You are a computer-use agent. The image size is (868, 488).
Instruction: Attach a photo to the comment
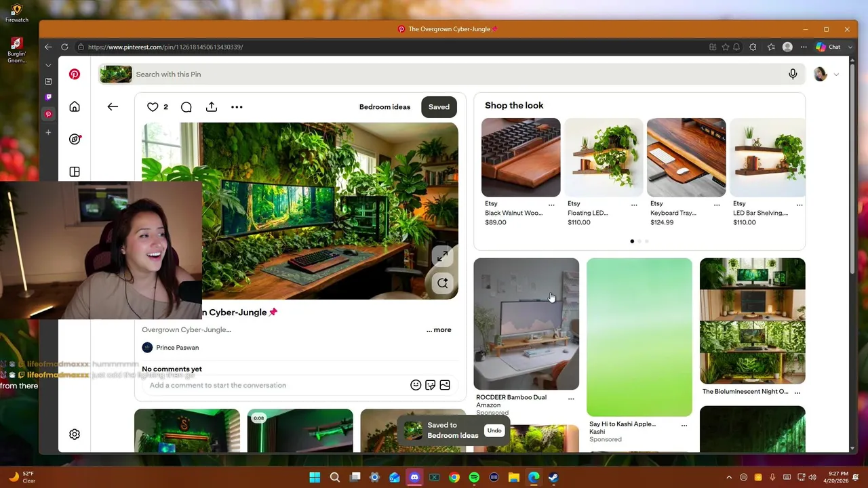(x=445, y=385)
